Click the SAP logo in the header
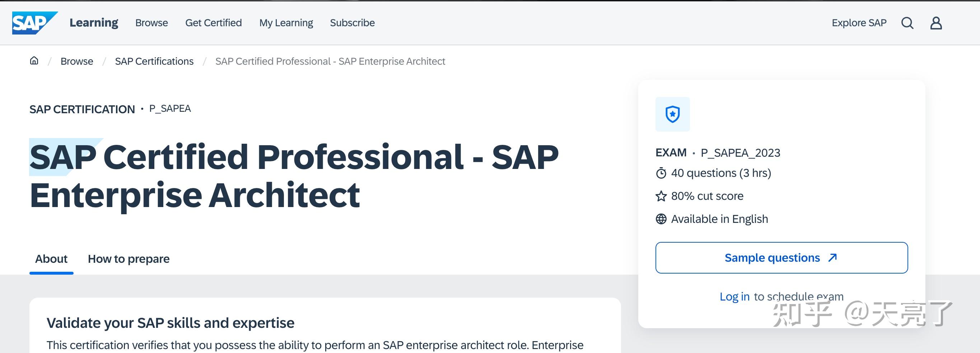Image resolution: width=980 pixels, height=353 pixels. click(x=34, y=23)
